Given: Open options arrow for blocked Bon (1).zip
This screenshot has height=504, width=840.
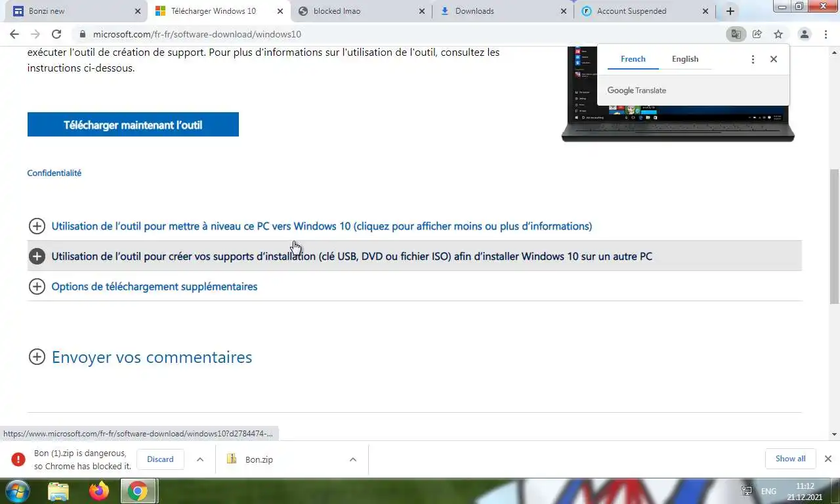Looking at the screenshot, I should click(200, 459).
